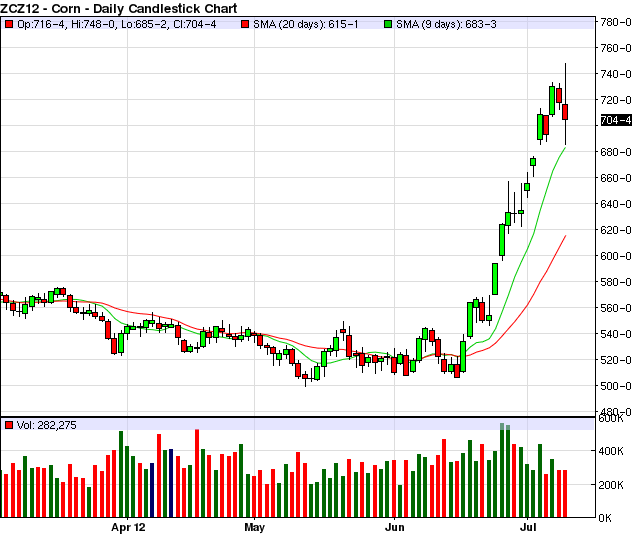Click the 'Jul' date axis label
The image size is (640, 536).
tap(528, 527)
